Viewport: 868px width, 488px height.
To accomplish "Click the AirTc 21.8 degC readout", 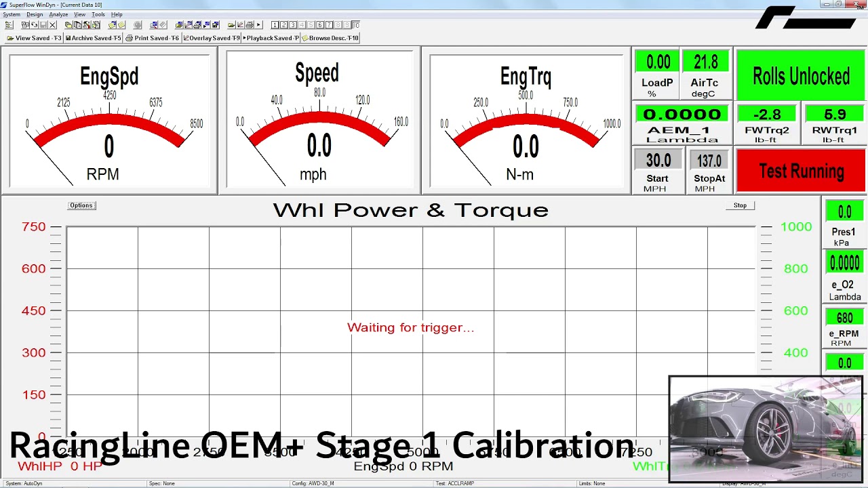I will point(705,75).
